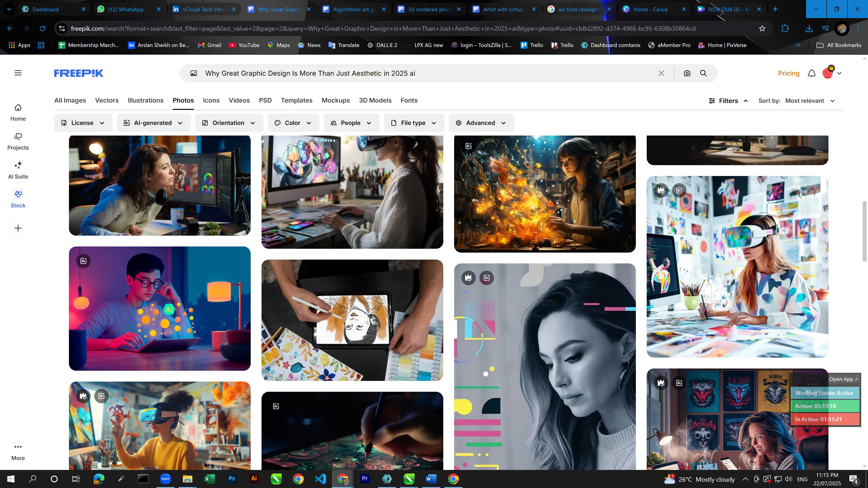Image resolution: width=868 pixels, height=488 pixels.
Task: Expand the Orientation filter dropdown
Action: point(229,123)
